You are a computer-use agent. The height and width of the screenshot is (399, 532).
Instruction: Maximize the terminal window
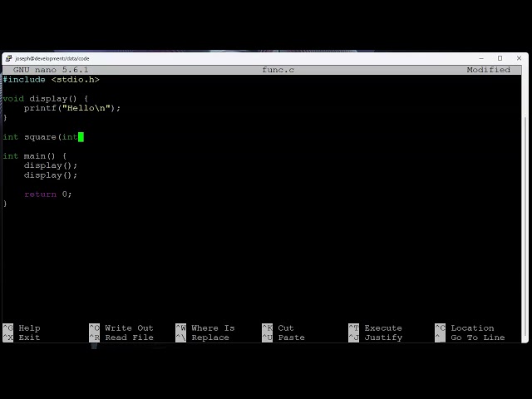point(500,58)
